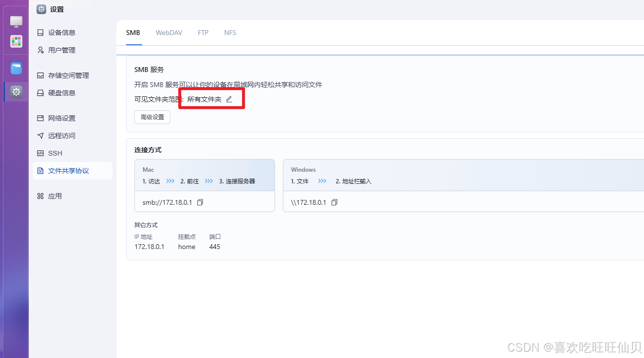Launch the blue file manager dock icon
Viewport: 644px width, 358px height.
pyautogui.click(x=17, y=69)
